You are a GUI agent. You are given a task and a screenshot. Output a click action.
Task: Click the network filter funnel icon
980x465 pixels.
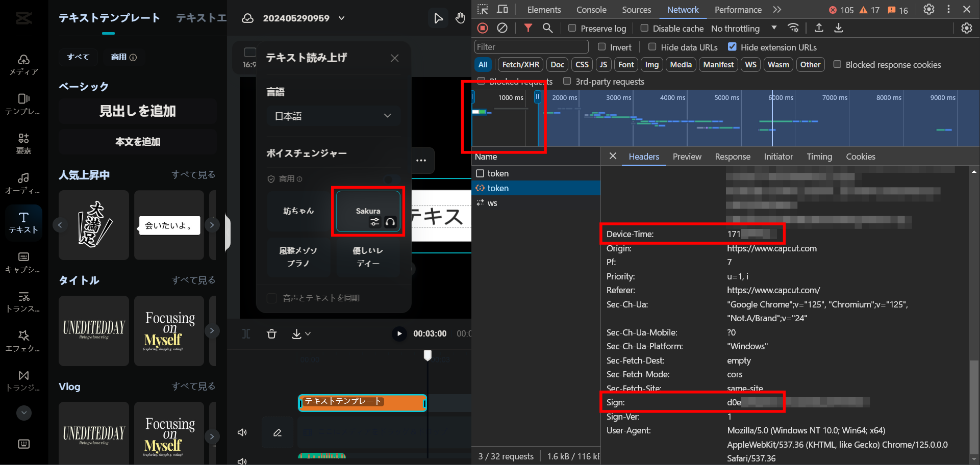click(x=528, y=28)
